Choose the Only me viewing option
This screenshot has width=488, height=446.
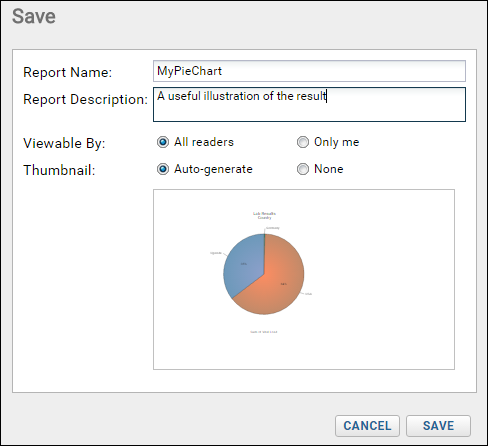click(303, 142)
